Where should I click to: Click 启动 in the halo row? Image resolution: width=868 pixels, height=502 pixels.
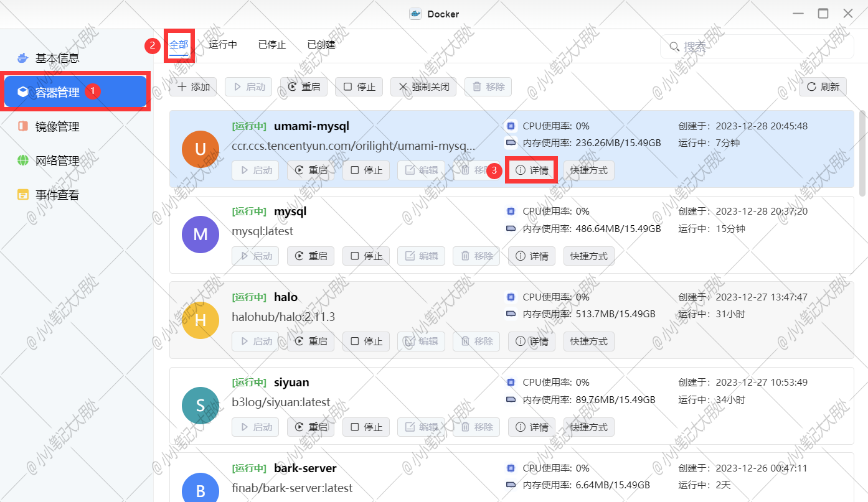255,341
